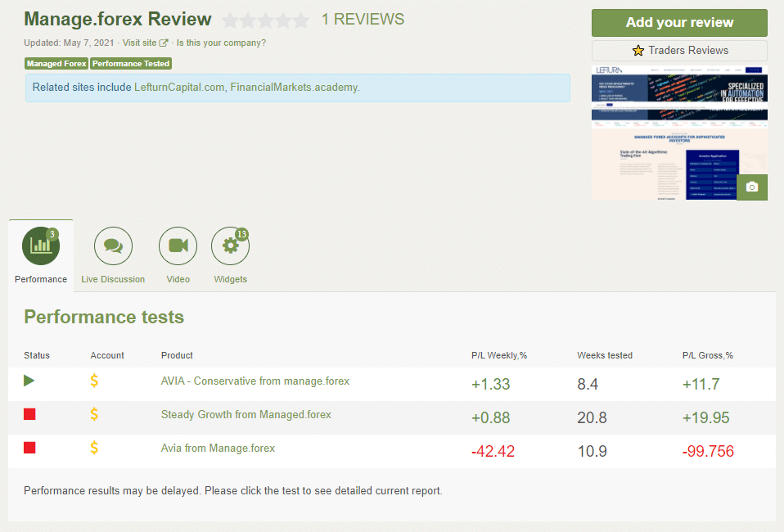This screenshot has width=784, height=532.
Task: Click the P/L Weekly,% column header
Action: point(499,355)
